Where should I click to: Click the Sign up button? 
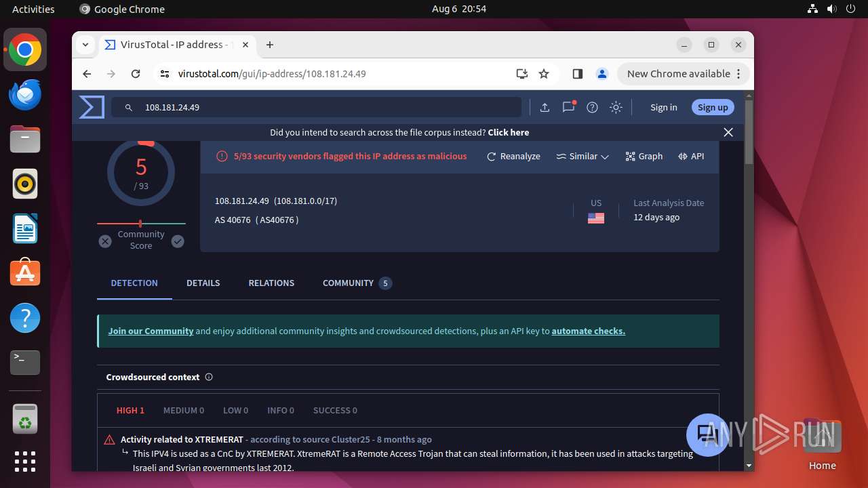point(713,107)
